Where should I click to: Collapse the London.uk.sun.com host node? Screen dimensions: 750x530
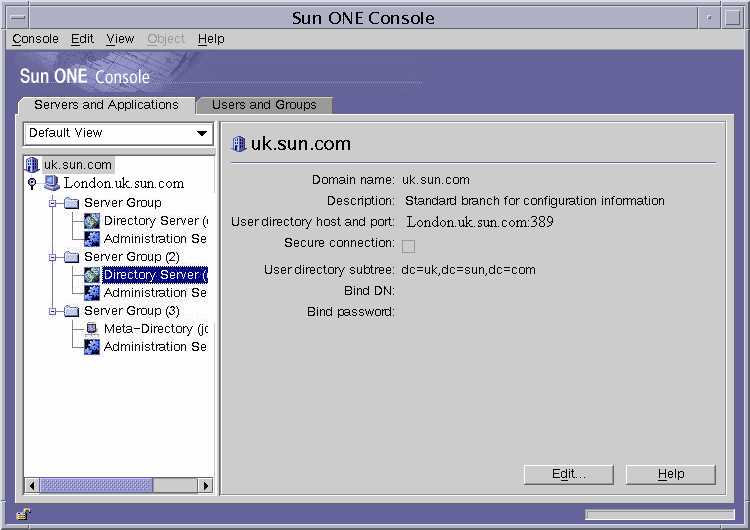[32, 183]
